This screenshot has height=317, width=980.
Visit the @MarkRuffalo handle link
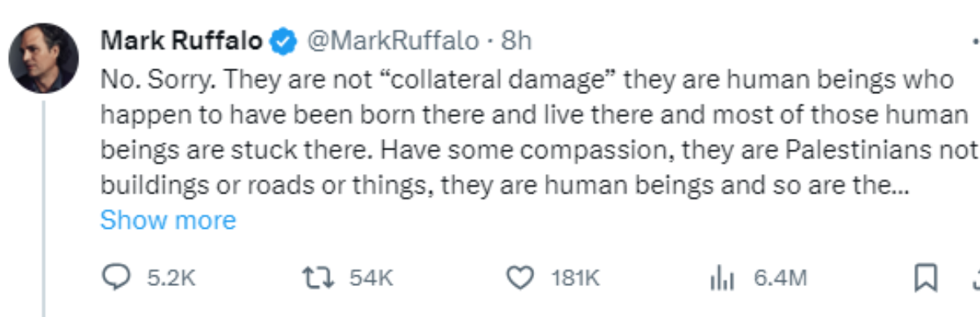point(392,40)
